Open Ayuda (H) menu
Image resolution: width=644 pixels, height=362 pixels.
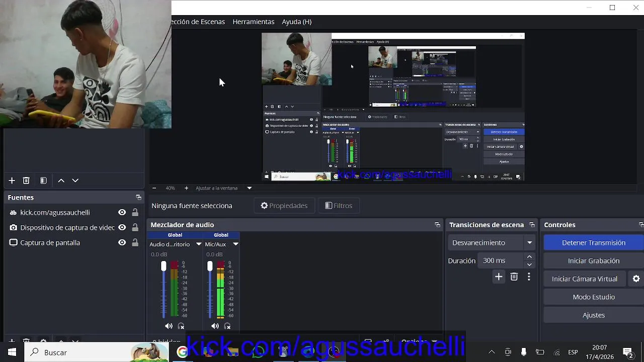point(297,22)
